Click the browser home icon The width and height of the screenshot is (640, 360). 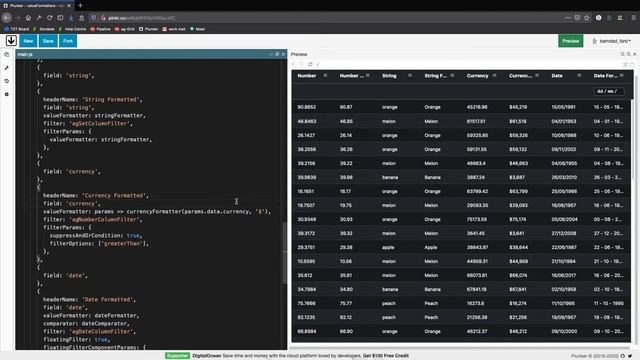[x=28, y=18]
